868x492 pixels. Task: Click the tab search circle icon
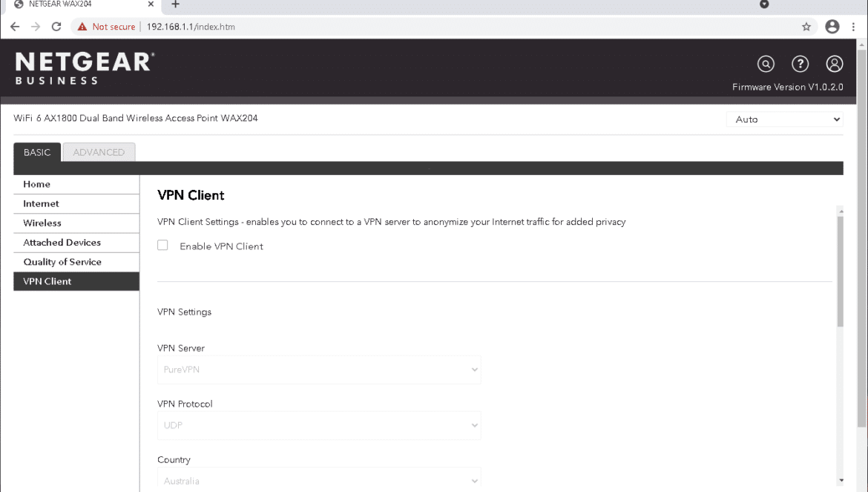tap(764, 4)
